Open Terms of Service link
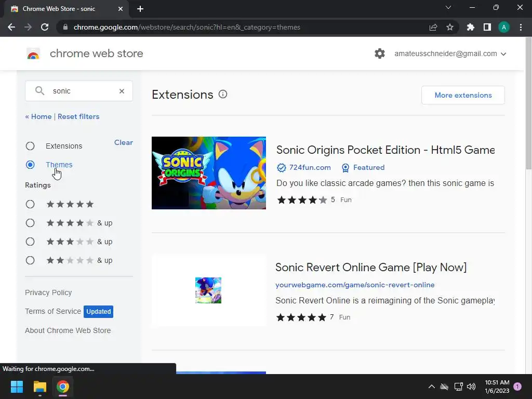 [x=53, y=311]
